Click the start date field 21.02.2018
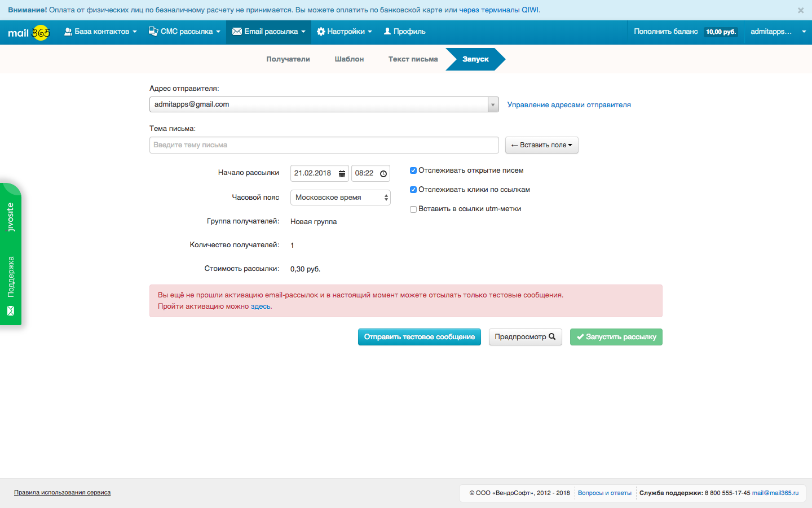The height and width of the screenshot is (508, 812). pyautogui.click(x=320, y=173)
